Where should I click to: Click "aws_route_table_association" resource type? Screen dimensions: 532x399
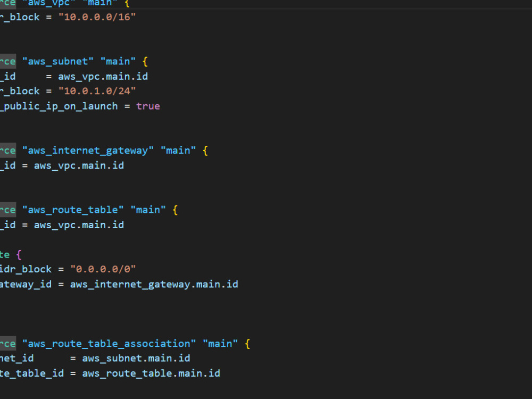109,344
